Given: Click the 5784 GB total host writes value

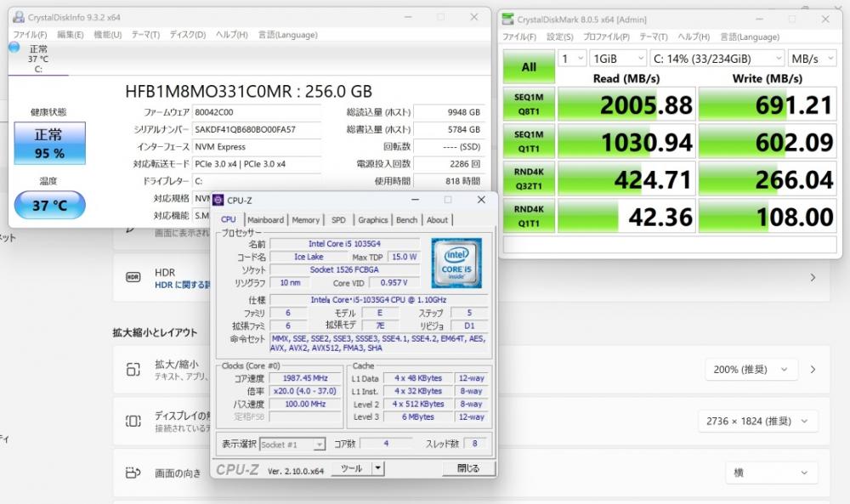Looking at the screenshot, I should [x=448, y=129].
